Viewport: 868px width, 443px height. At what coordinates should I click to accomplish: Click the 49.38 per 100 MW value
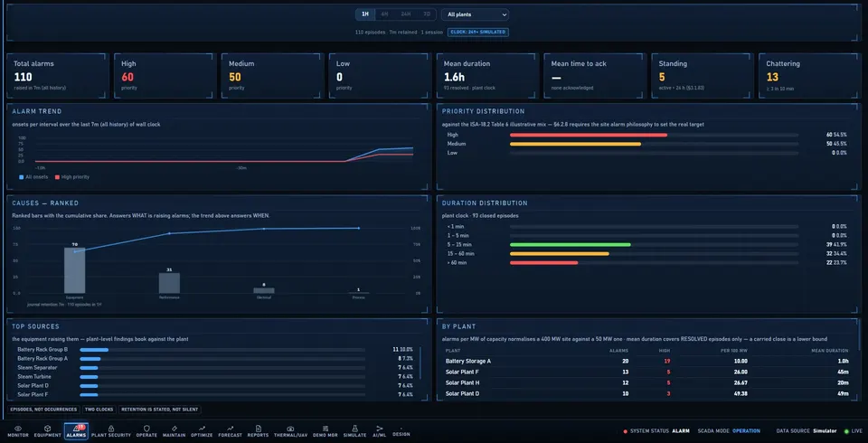point(741,393)
